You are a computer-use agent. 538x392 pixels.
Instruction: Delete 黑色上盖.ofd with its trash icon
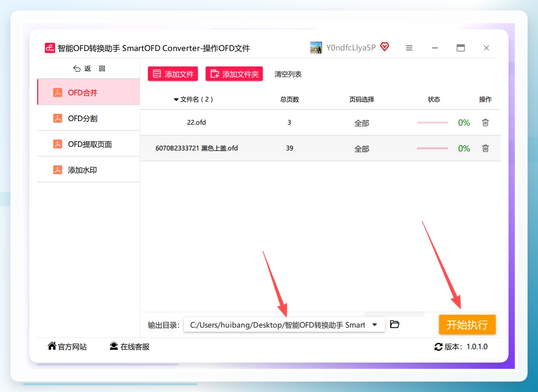coord(485,148)
